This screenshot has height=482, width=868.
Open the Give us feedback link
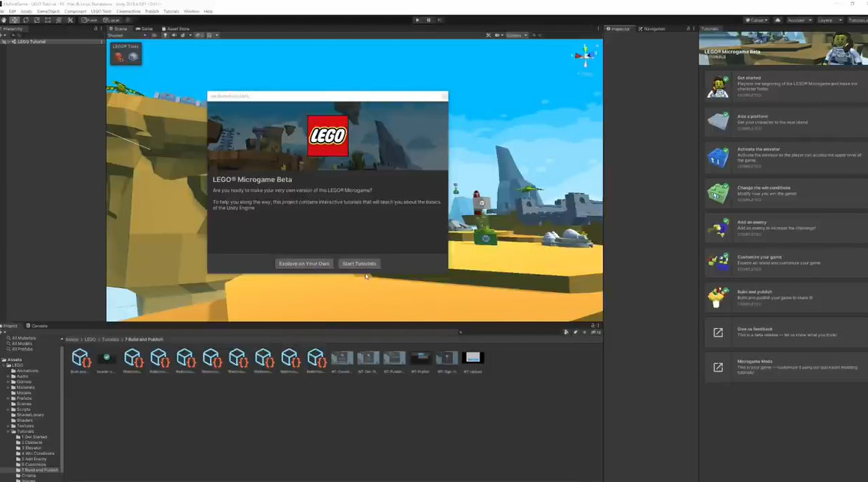786,332
